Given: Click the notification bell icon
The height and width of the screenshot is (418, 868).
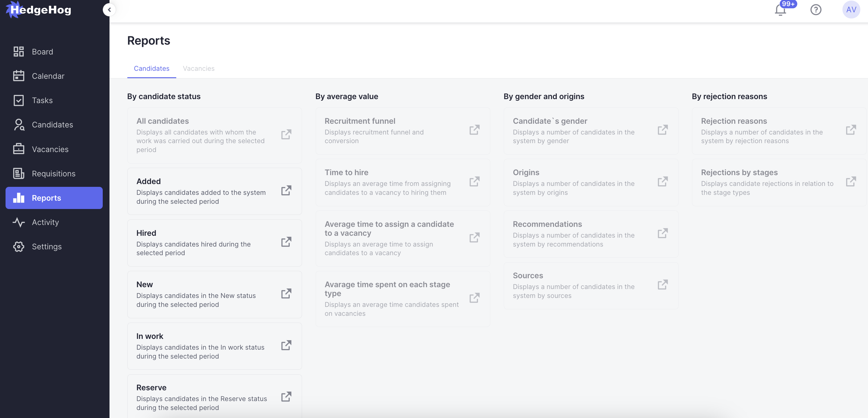Looking at the screenshot, I should pyautogui.click(x=780, y=10).
